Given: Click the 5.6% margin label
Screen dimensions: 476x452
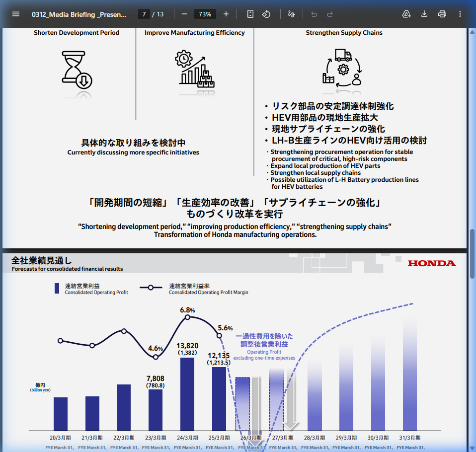Looking at the screenshot, I should point(225,328).
